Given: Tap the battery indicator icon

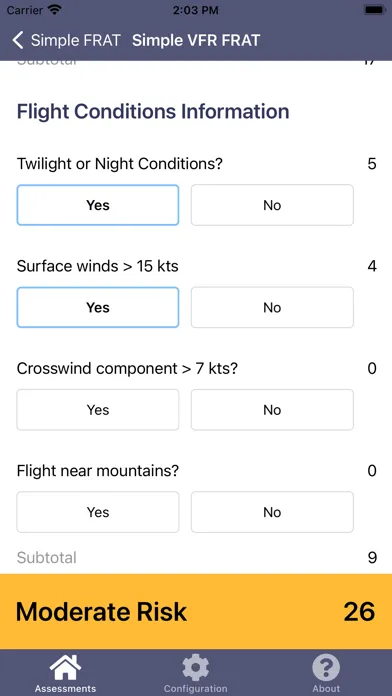Looking at the screenshot, I should click(x=375, y=10).
